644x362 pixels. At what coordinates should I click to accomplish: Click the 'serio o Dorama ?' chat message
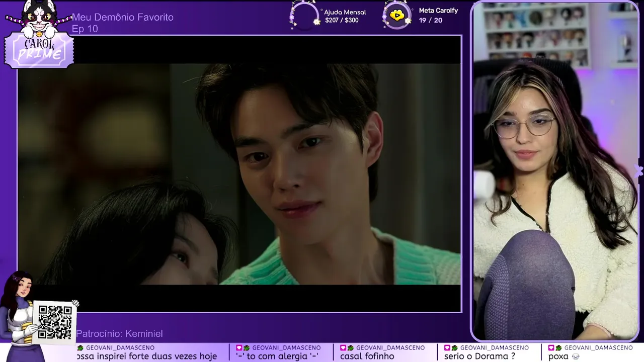click(479, 356)
